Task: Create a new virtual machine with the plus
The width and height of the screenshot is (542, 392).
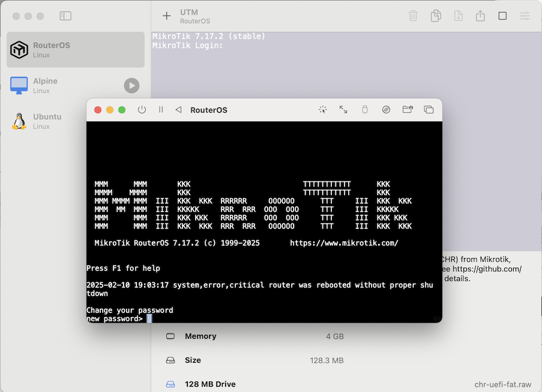Action: (x=166, y=16)
